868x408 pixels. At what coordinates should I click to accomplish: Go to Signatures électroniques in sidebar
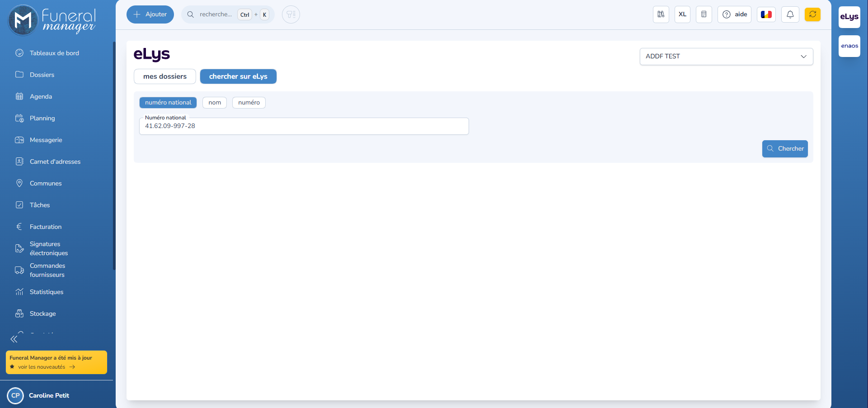49,248
